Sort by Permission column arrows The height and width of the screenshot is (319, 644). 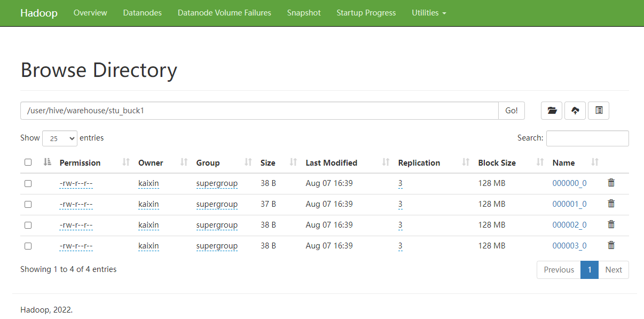126,162
